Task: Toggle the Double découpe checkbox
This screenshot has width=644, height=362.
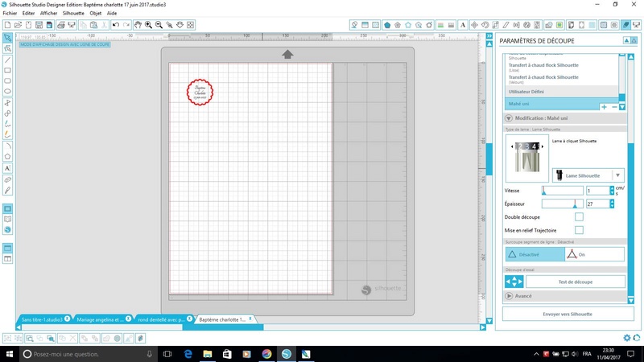Action: click(579, 216)
